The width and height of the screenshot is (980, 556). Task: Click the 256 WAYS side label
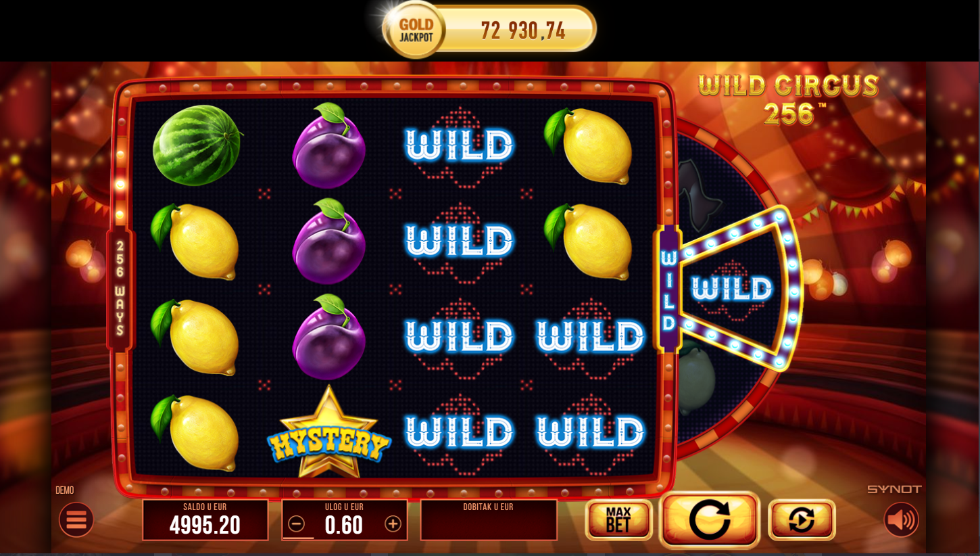[x=120, y=288]
